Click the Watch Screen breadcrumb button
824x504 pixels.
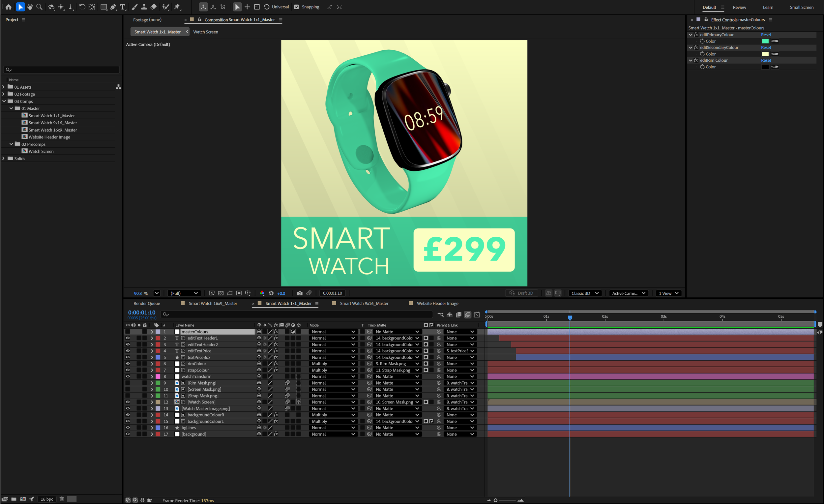(x=205, y=32)
